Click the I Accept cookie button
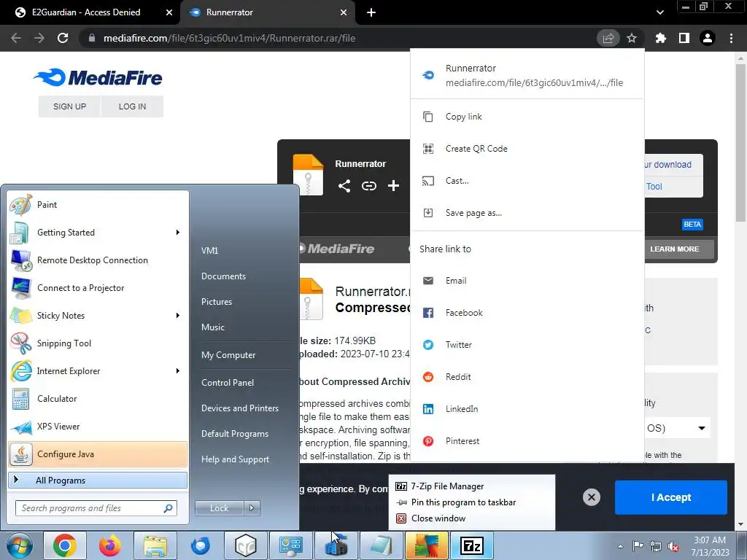 click(671, 497)
